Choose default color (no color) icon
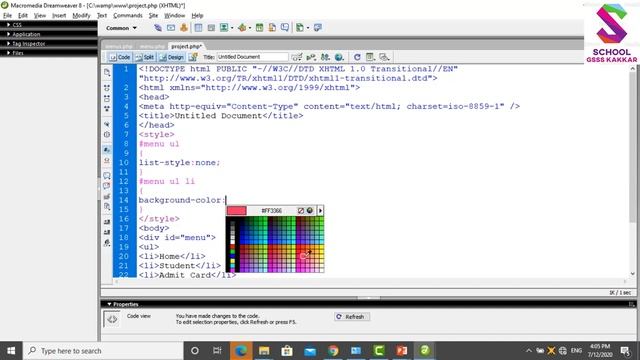This screenshot has width=640, height=360. click(x=301, y=211)
